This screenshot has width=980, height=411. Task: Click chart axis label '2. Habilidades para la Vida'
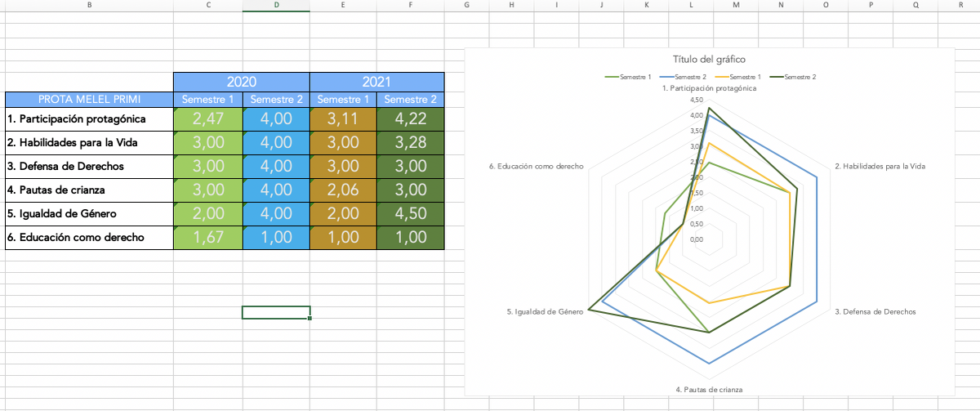point(880,166)
